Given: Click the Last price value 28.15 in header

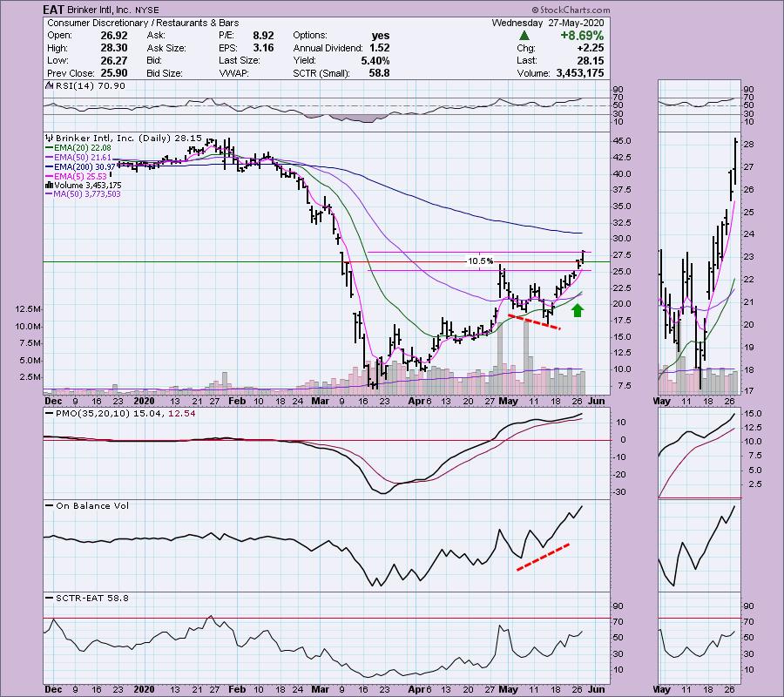Looking at the screenshot, I should [x=590, y=60].
